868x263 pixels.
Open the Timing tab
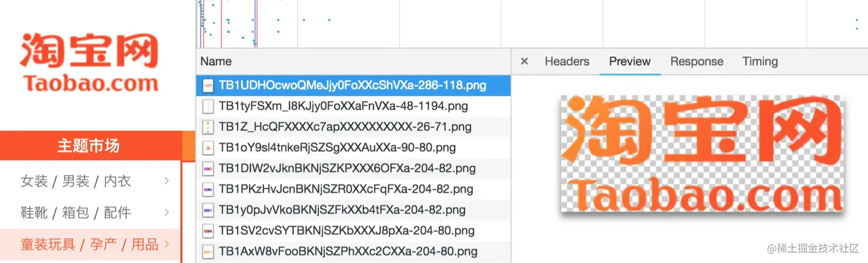point(760,61)
